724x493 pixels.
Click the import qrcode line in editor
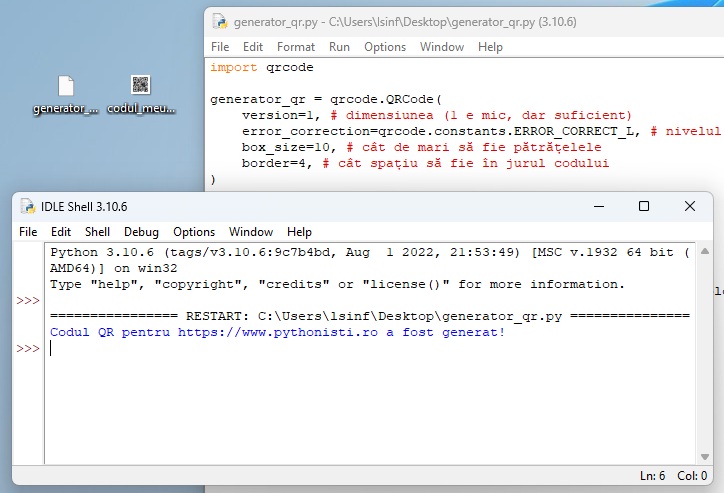click(x=262, y=68)
